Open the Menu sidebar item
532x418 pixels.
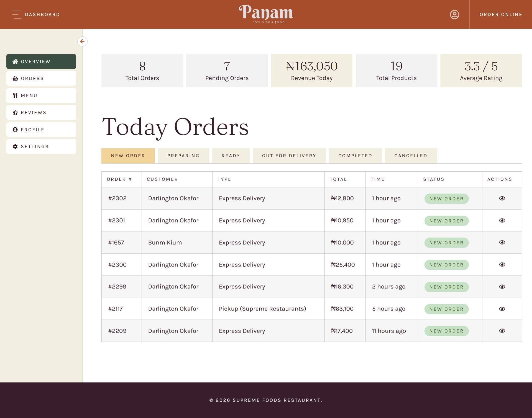pos(41,96)
